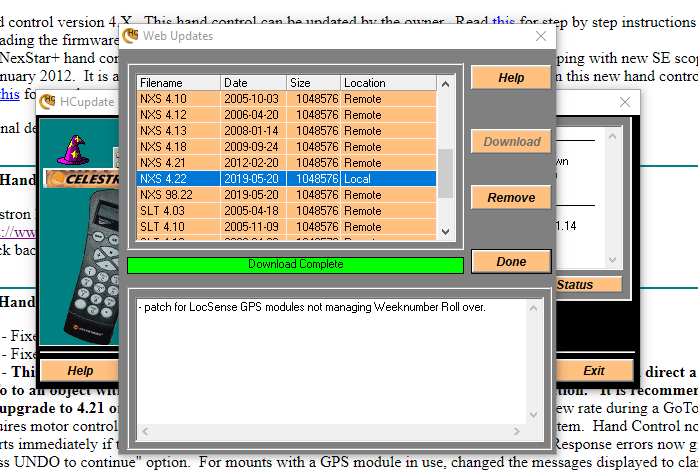Image resolution: width=698 pixels, height=470 pixels.
Task: Close the HCupdate window
Action: pyautogui.click(x=625, y=102)
